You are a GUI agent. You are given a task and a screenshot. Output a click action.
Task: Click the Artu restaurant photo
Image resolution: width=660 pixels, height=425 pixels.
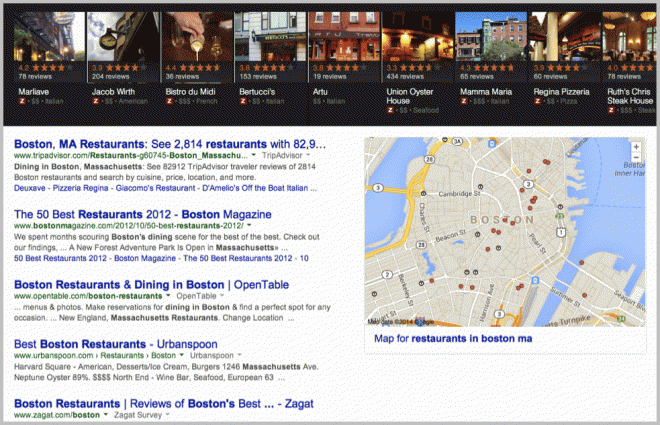tap(344, 37)
